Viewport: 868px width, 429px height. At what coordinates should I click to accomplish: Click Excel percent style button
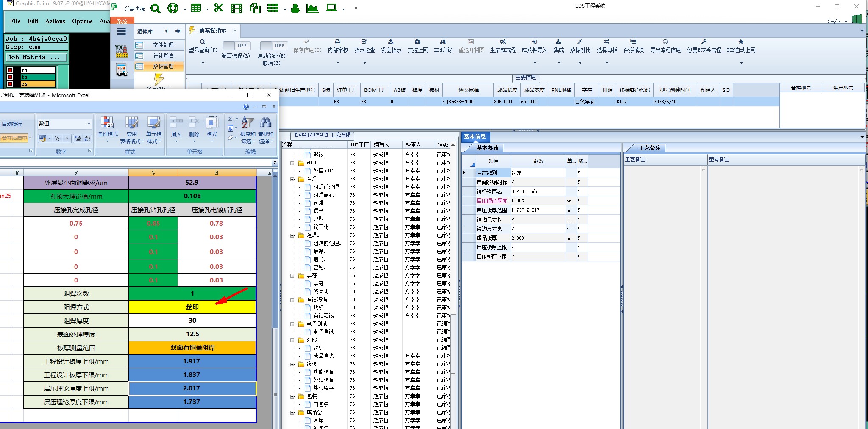pyautogui.click(x=57, y=138)
